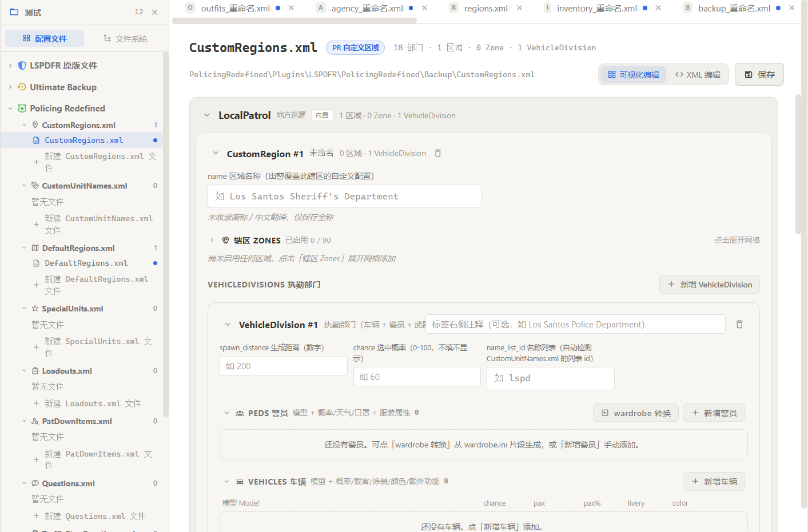The image size is (808, 532).
Task: Switch to 文件系统 tab
Action: click(125, 38)
